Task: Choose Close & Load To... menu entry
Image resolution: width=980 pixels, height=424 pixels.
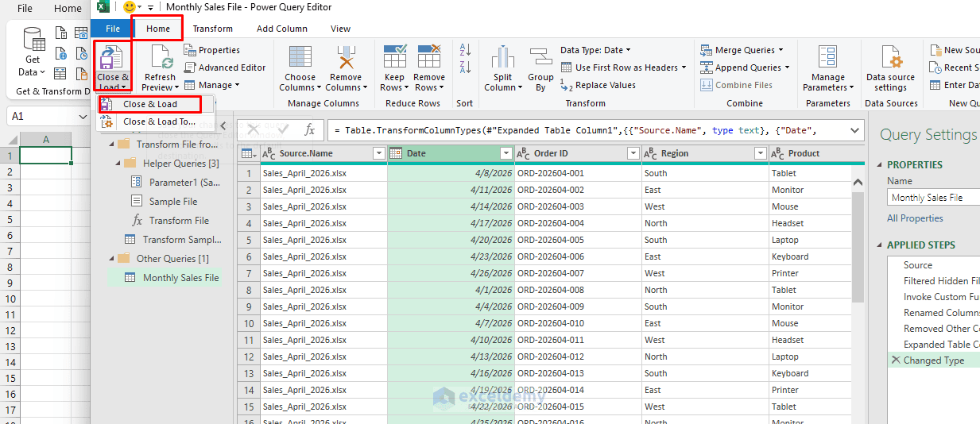Action: tap(158, 121)
